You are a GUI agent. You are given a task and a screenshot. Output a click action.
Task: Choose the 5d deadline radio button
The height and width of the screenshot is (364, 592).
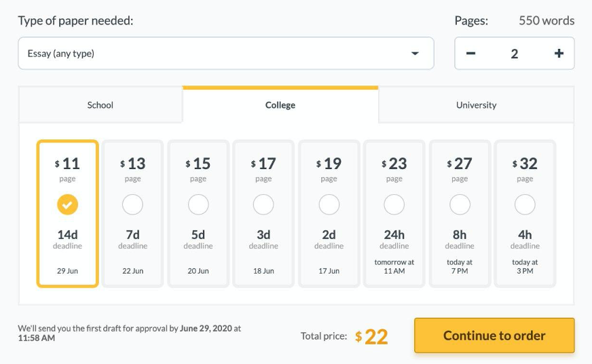click(198, 204)
